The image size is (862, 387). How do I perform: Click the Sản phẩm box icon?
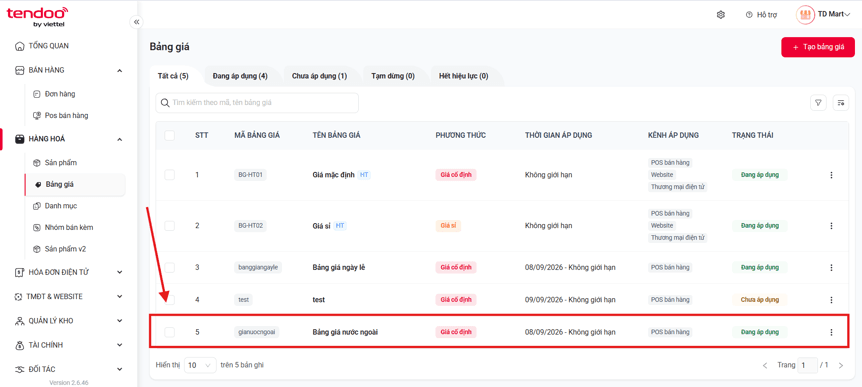click(37, 163)
